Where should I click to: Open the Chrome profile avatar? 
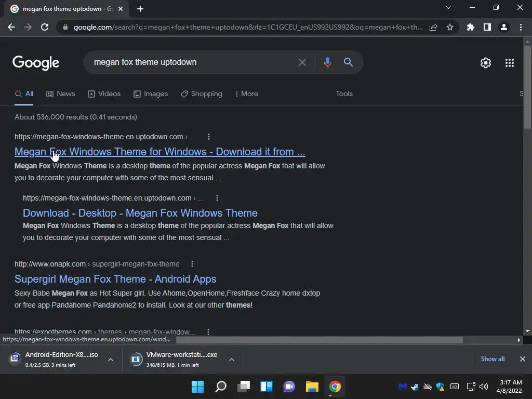coord(504,27)
